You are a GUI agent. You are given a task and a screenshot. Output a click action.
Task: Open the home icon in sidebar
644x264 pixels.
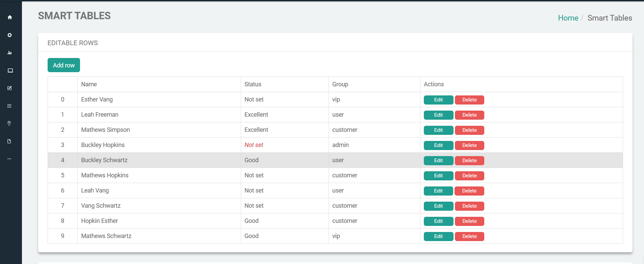tap(10, 17)
